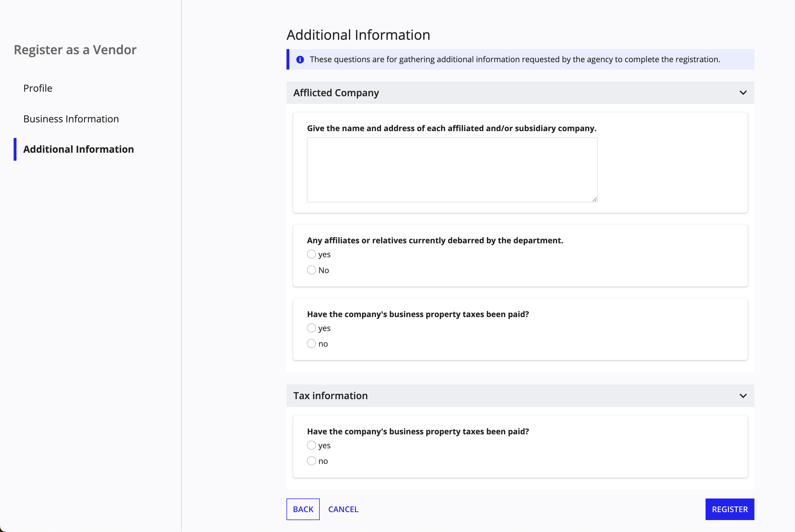795x532 pixels.
Task: Click the BACK button
Action: click(303, 509)
